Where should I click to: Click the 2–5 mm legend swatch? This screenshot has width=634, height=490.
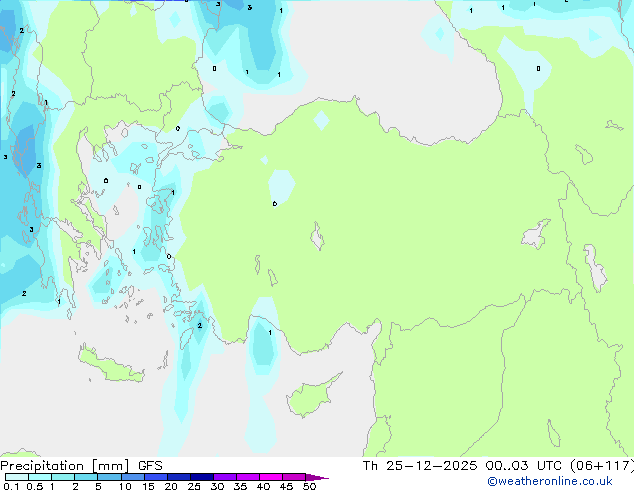pos(86,477)
